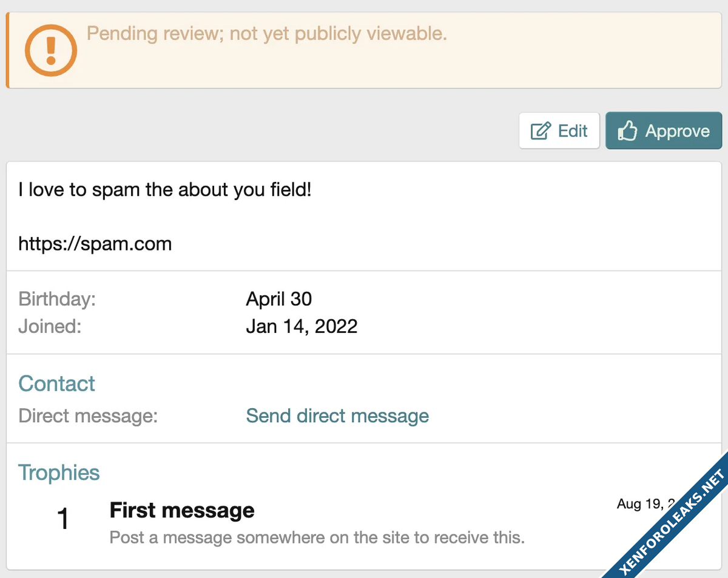Click the trophy description about posting a message
Screen dimensions: 728x578
[317, 537]
